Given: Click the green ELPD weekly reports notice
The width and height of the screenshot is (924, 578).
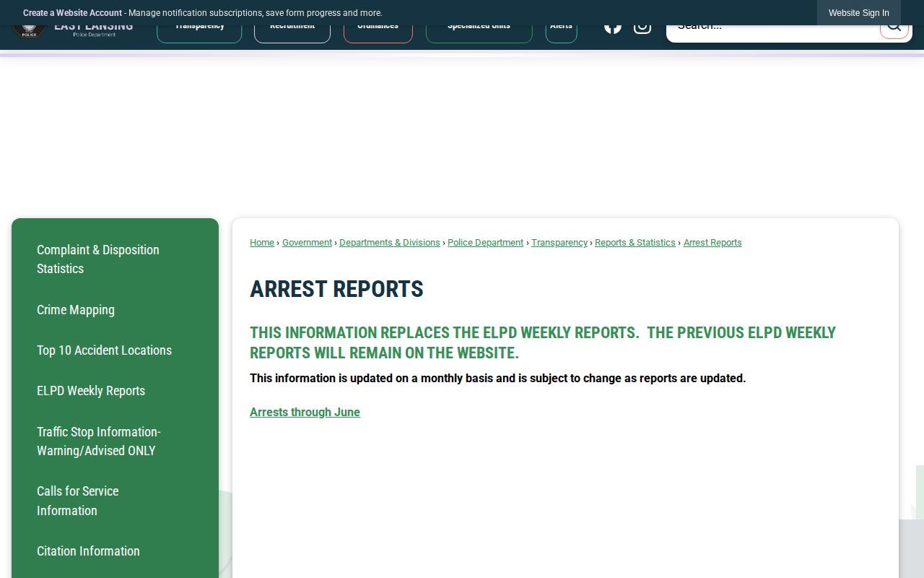Looking at the screenshot, I should [543, 342].
